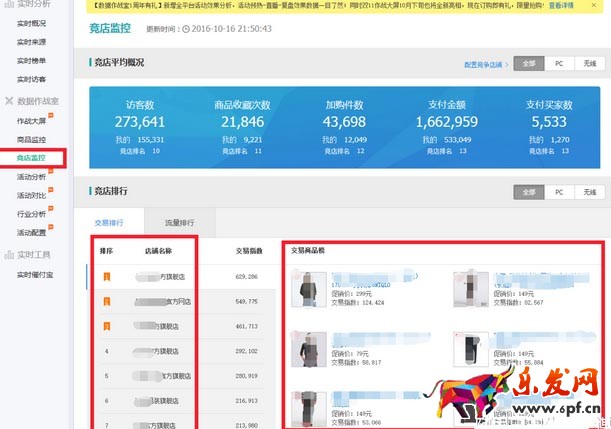
Task: Open the first product thumbnail in 交易商品榜
Action: [x=303, y=289]
